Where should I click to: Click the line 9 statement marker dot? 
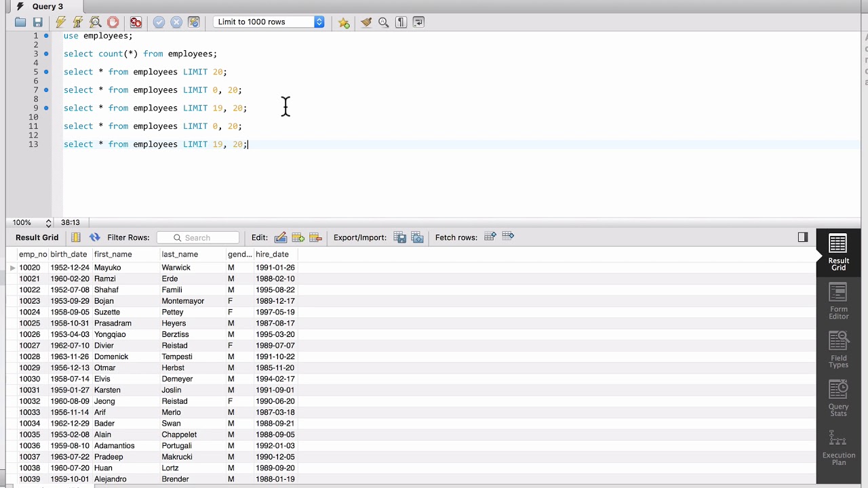[x=46, y=108]
